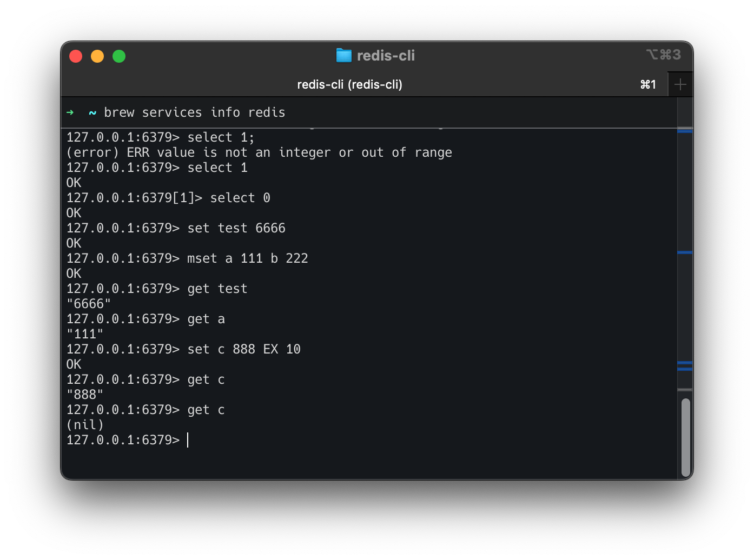Click the "brew services info redis" command line
The width and height of the screenshot is (754, 560).
point(195,112)
